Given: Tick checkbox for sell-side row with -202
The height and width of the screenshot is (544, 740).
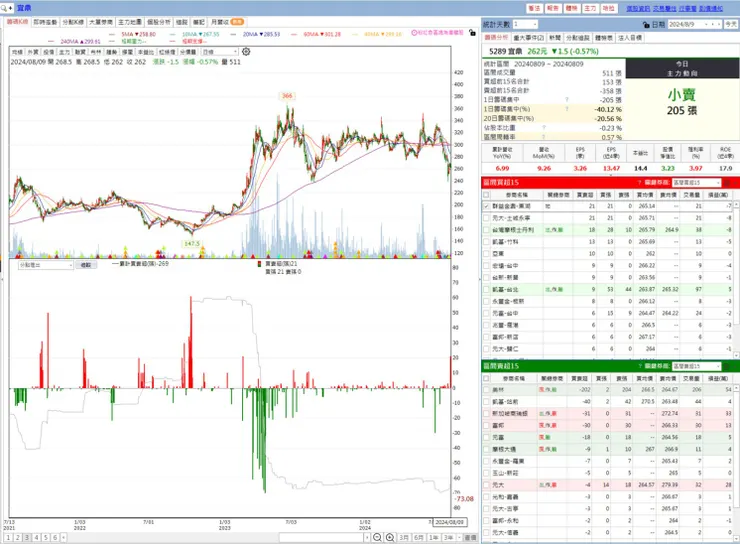Looking at the screenshot, I should 486,390.
